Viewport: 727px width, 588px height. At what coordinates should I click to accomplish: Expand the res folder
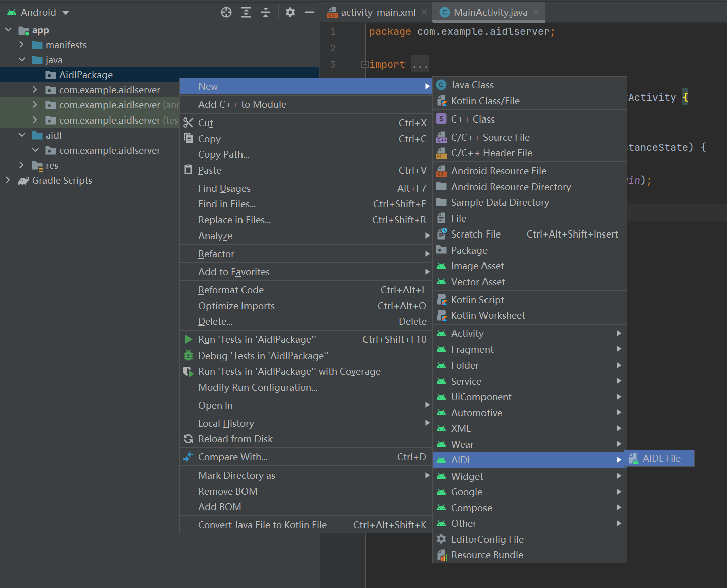tap(21, 165)
